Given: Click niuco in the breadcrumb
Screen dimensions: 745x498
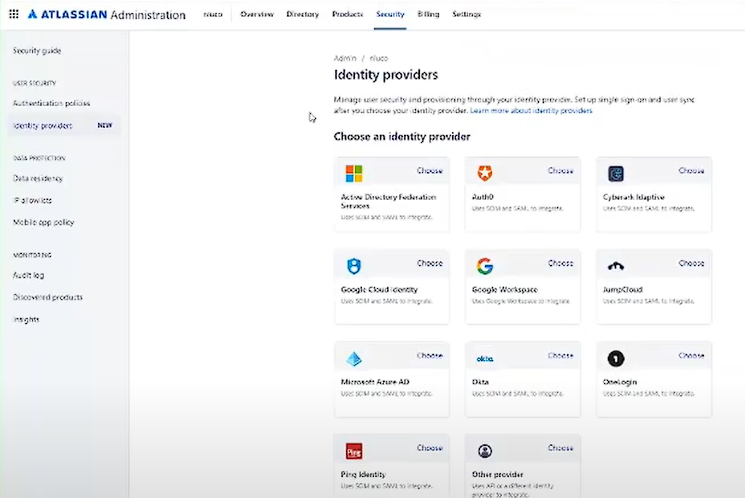Looking at the screenshot, I should pos(379,58).
